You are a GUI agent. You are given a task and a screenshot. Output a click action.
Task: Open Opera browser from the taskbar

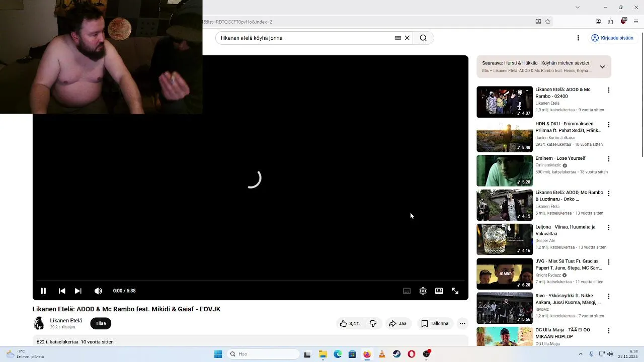point(412,354)
